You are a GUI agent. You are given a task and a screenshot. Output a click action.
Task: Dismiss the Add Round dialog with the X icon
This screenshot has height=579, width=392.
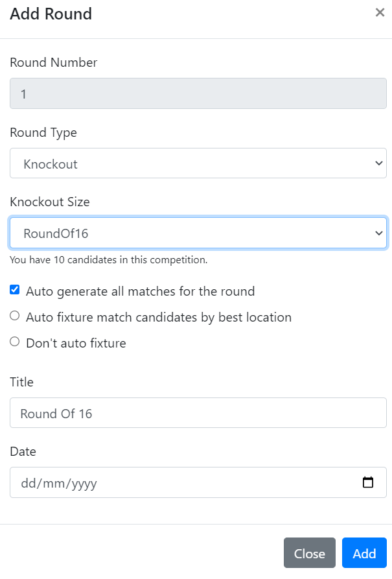[380, 12]
